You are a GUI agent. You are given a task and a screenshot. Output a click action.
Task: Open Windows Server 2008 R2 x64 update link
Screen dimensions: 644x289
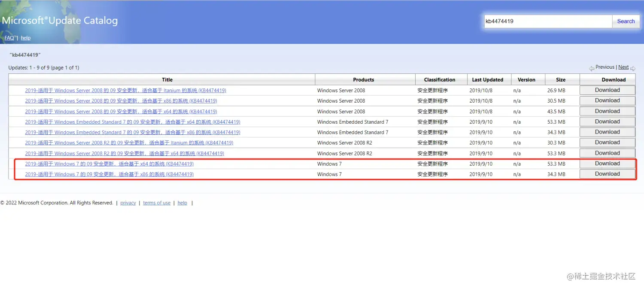tap(125, 153)
